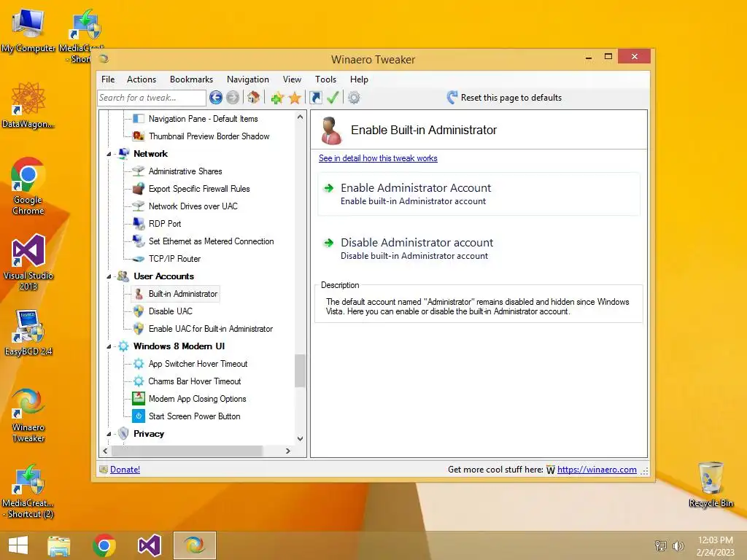Viewport: 747px width, 560px height.
Task: Select App Switcher Hover Timeout item
Action: coord(198,364)
